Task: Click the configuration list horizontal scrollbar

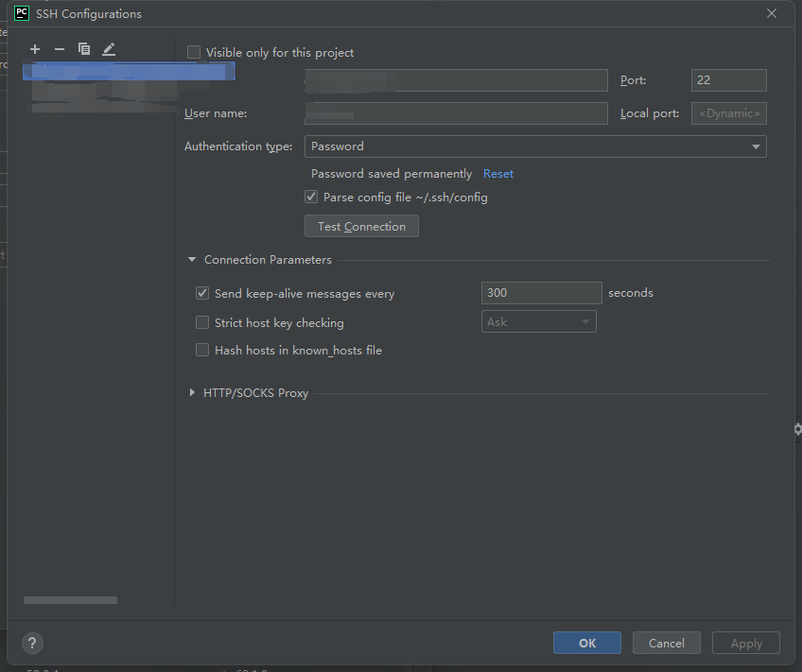Action: click(71, 600)
